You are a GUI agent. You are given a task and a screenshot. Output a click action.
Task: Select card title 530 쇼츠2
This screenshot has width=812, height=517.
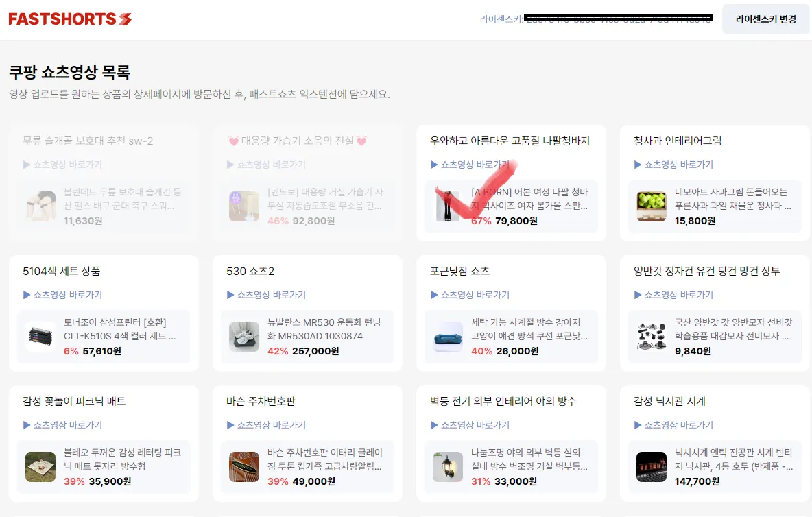click(250, 271)
